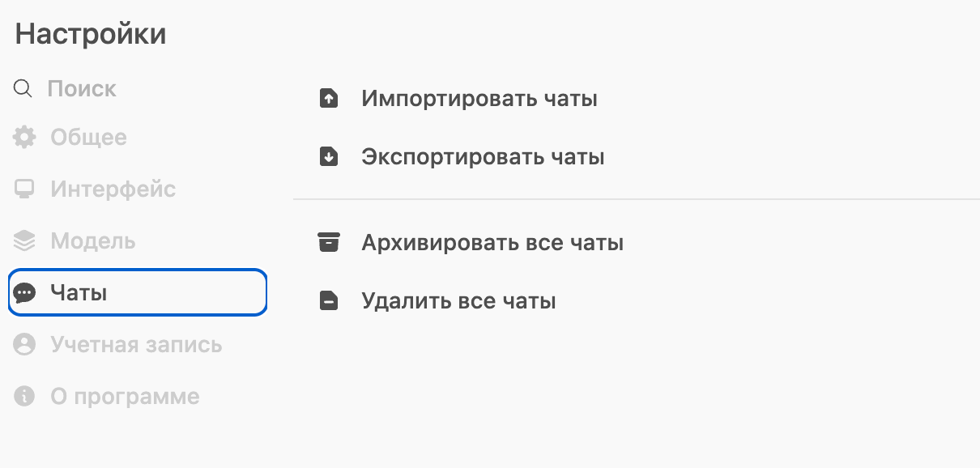Click the archive box icon
The image size is (980, 468).
(328, 243)
